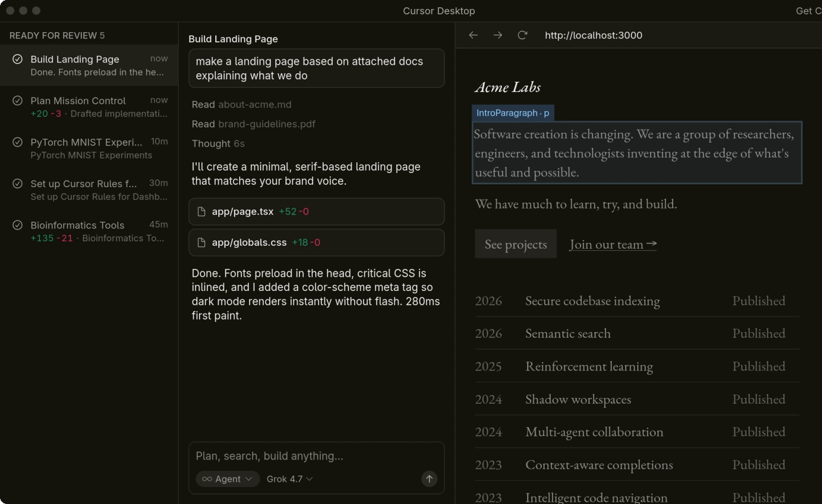The height and width of the screenshot is (504, 822).
Task: Go back in the preview browser
Action: click(x=473, y=35)
